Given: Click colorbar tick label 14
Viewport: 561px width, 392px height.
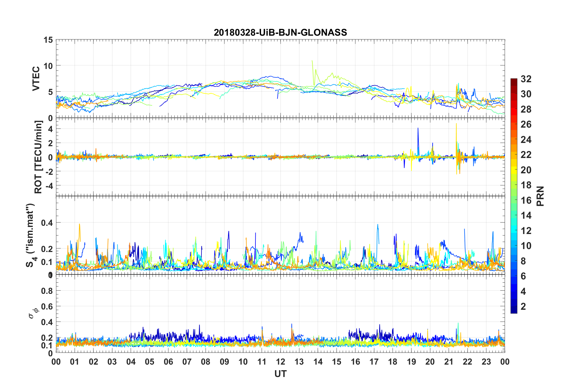Looking at the screenshot, I should click(526, 215).
